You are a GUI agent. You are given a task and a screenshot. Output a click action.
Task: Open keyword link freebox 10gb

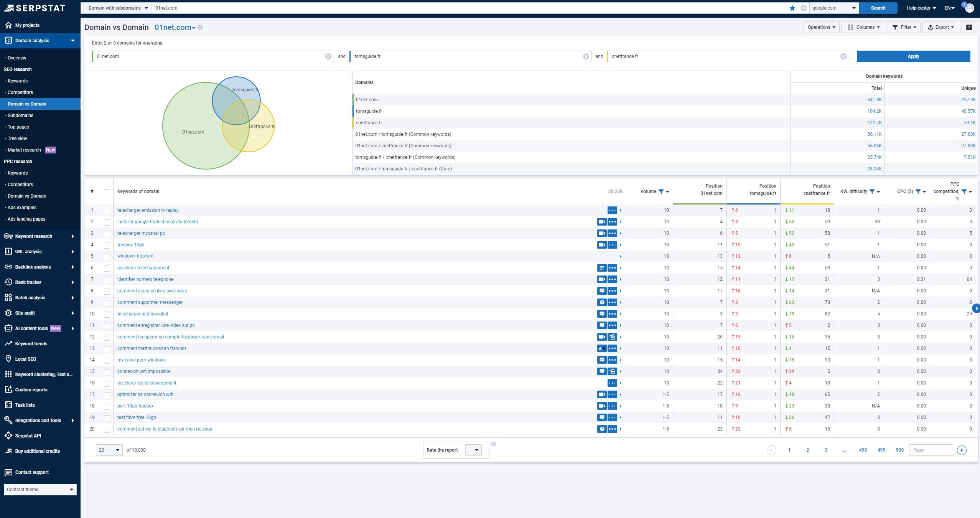131,245
